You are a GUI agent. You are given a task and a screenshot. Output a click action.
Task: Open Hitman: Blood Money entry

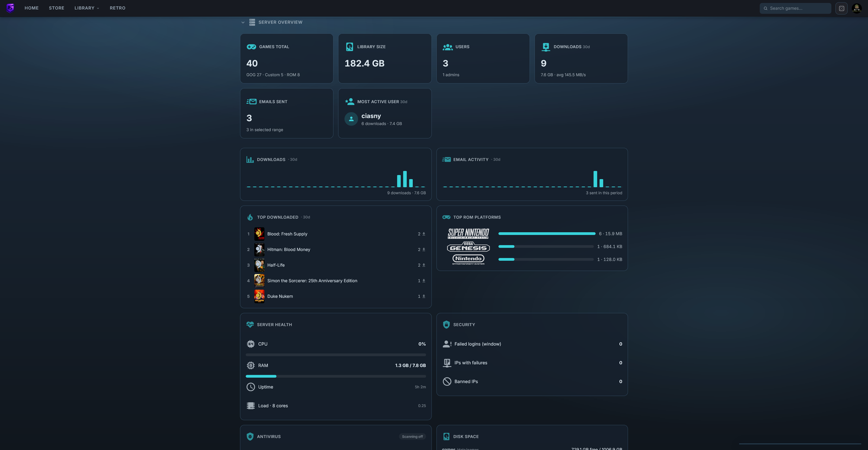pos(336,250)
